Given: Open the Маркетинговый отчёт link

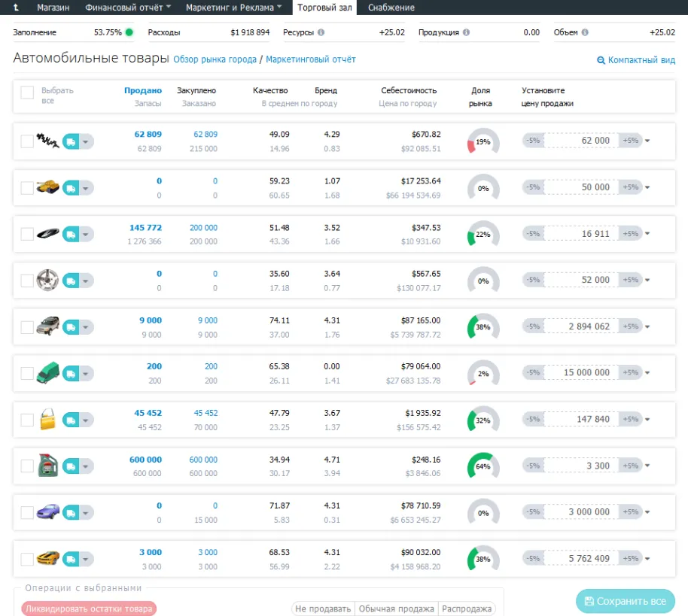Looking at the screenshot, I should tap(311, 59).
